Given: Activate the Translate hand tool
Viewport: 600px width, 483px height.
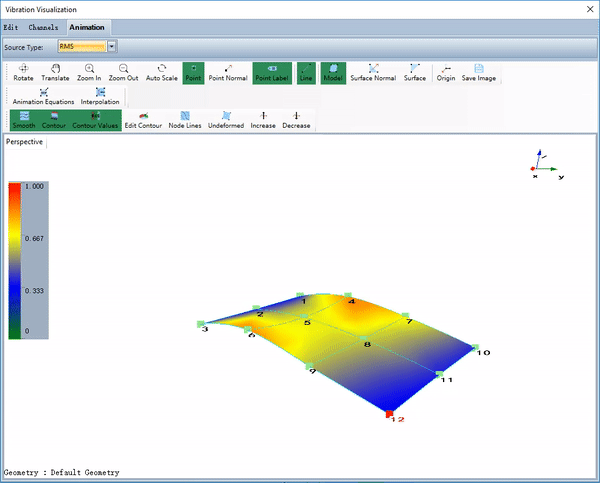Looking at the screenshot, I should 55,73.
